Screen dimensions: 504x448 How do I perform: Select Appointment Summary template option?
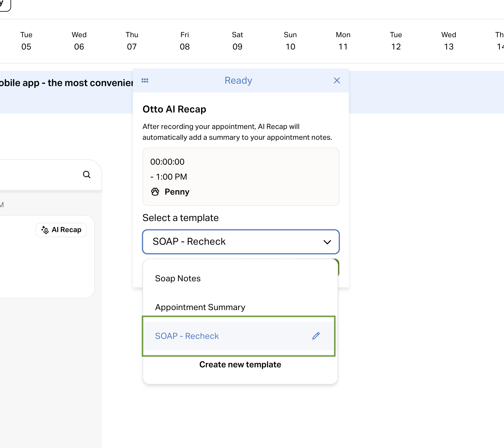pyautogui.click(x=200, y=307)
